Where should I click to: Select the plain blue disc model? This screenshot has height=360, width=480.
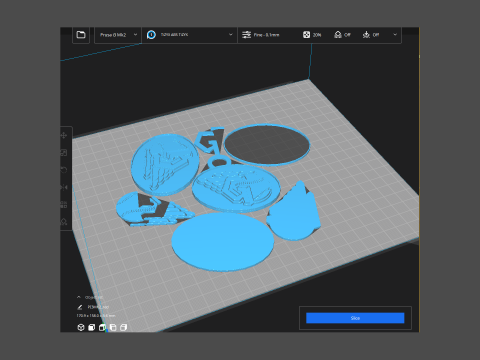(x=223, y=242)
